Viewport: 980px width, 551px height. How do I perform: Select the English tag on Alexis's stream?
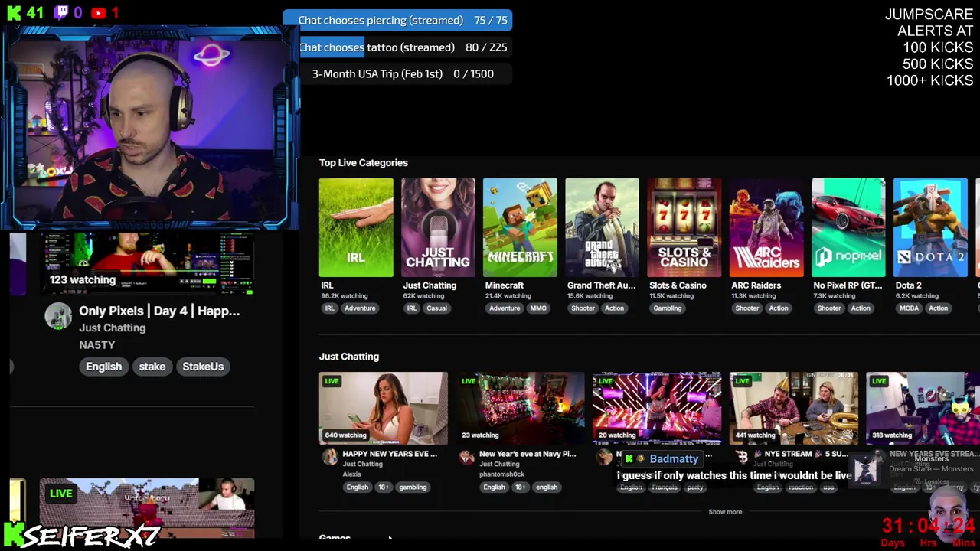pos(358,487)
